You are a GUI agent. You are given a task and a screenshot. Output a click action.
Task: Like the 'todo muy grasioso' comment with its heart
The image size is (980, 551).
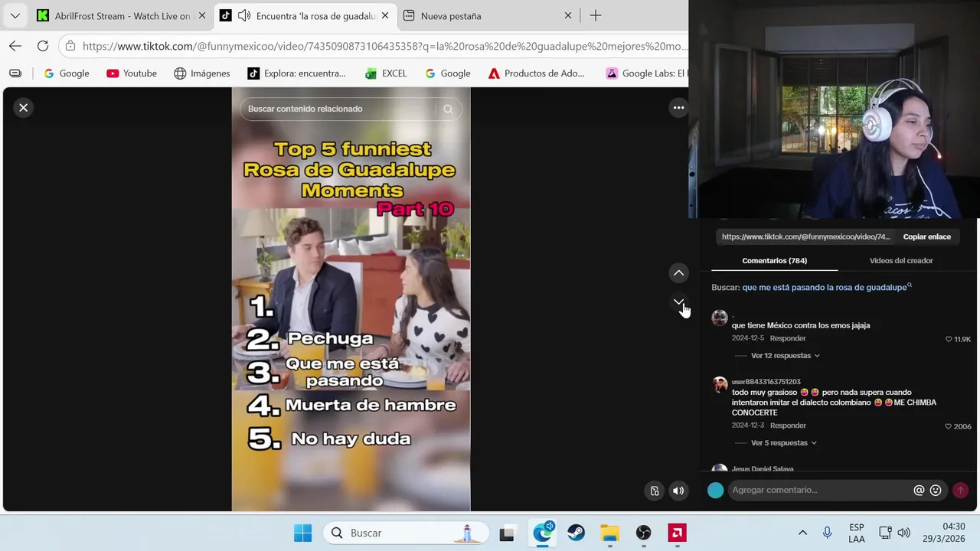(x=949, y=426)
